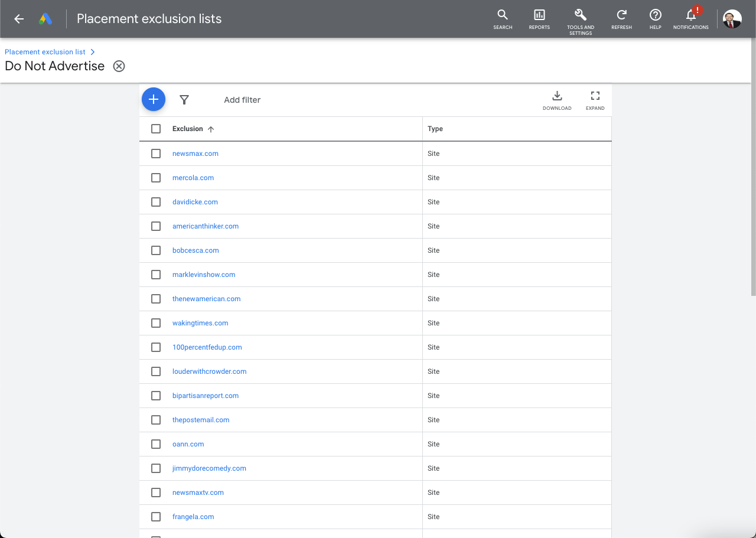Click the Add filter field

pyautogui.click(x=242, y=100)
